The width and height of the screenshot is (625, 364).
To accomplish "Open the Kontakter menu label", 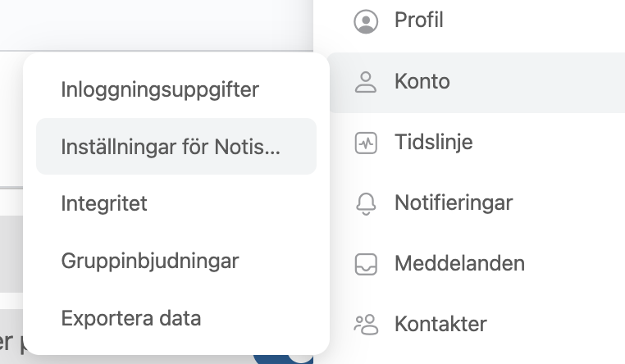I will [x=440, y=324].
